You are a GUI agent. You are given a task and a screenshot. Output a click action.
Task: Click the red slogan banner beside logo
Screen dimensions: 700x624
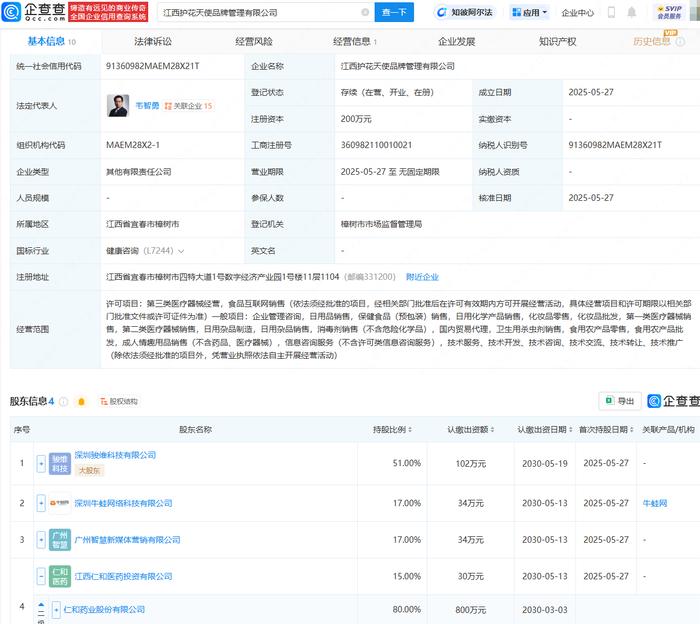tap(108, 12)
